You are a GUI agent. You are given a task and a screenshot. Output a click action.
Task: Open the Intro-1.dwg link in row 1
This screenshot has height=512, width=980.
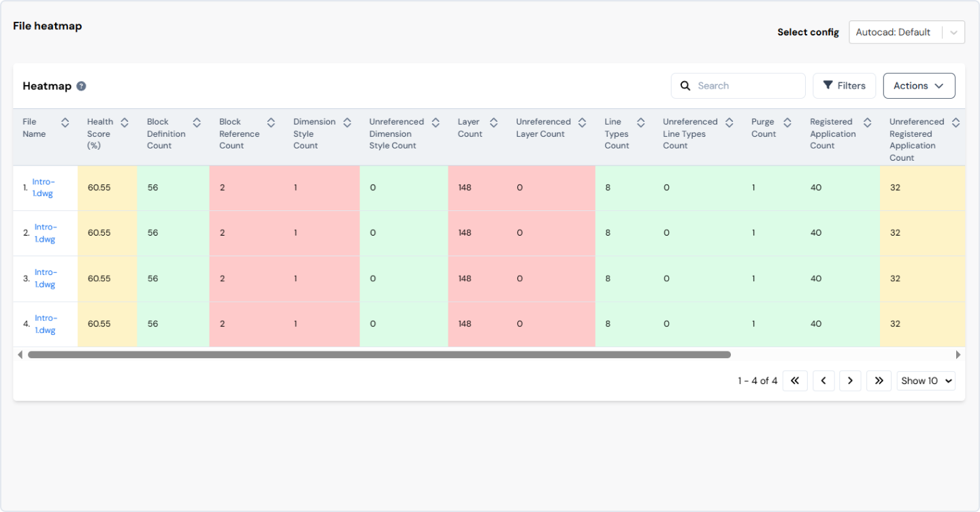[x=44, y=187]
